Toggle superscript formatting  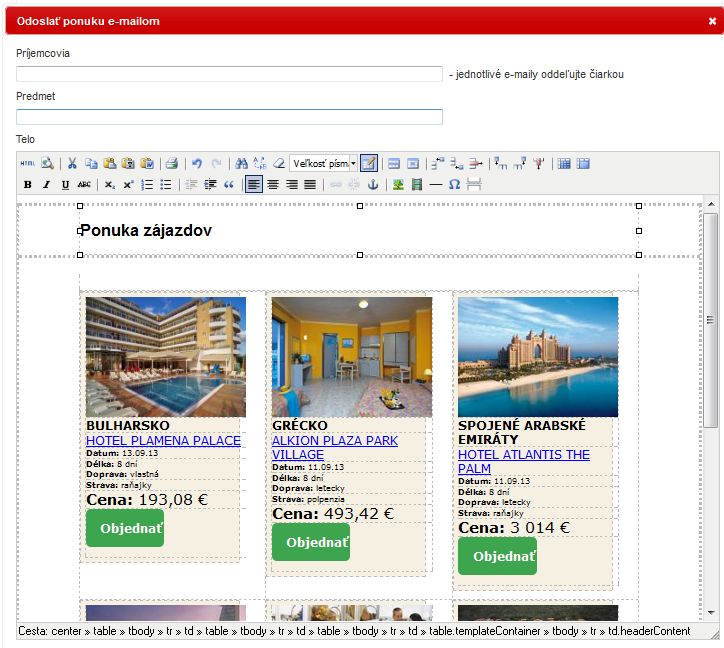click(128, 185)
